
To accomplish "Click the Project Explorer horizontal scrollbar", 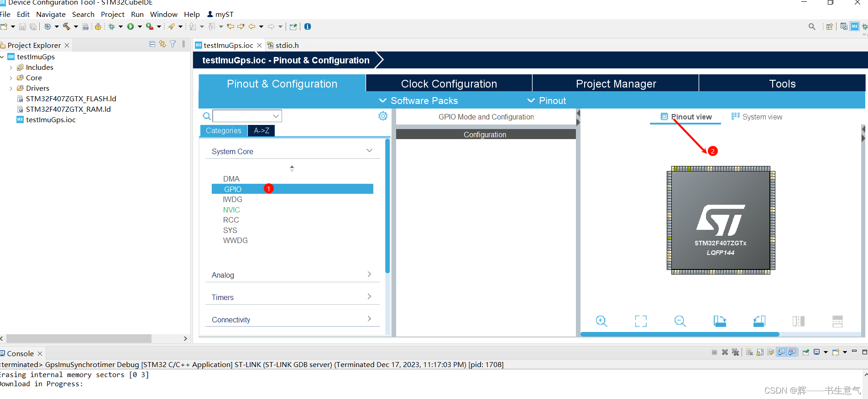I will click(78, 338).
